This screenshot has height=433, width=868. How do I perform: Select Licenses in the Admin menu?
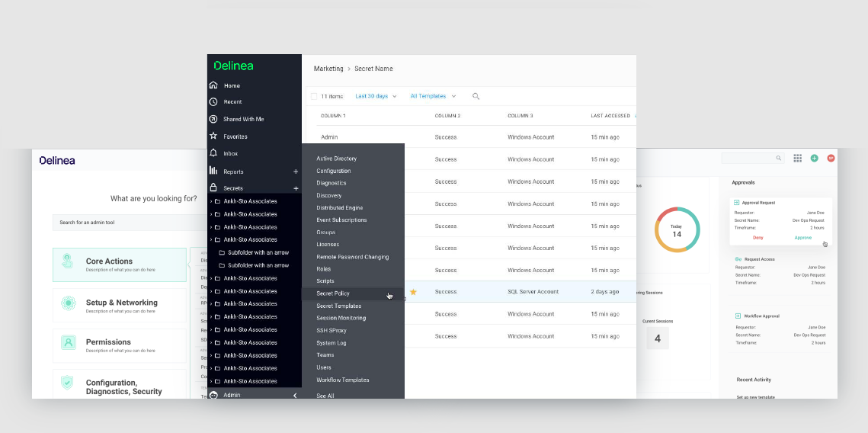(x=328, y=244)
